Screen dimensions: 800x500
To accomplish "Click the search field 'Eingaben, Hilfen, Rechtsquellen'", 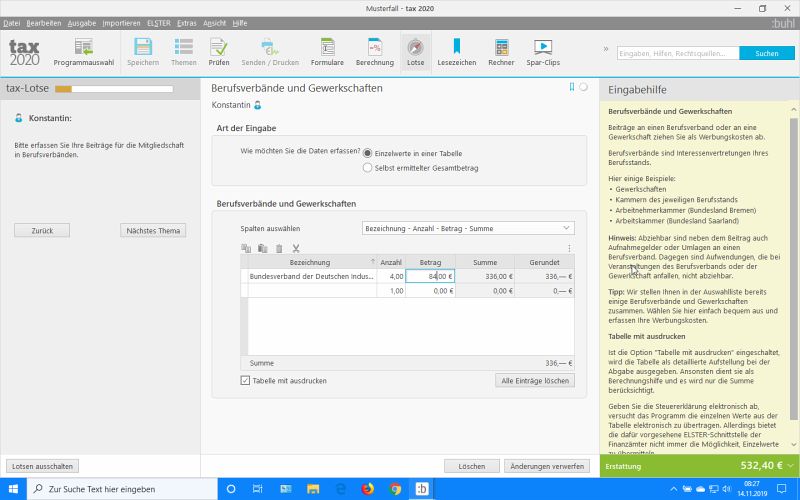I will (x=677, y=53).
